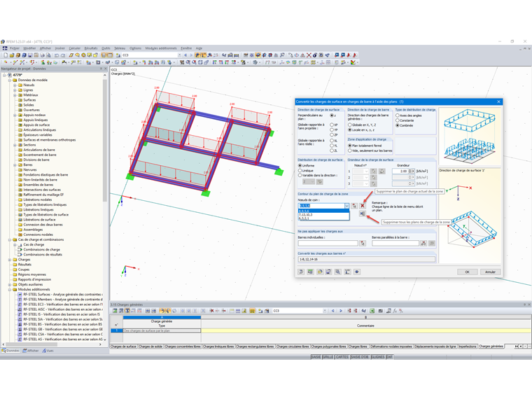
Task: Choose '7,13,10,3' in corner nodes list
Action: (x=323, y=215)
